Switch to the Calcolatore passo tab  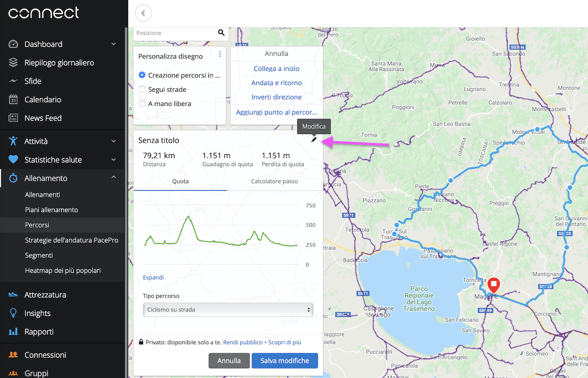tap(274, 181)
